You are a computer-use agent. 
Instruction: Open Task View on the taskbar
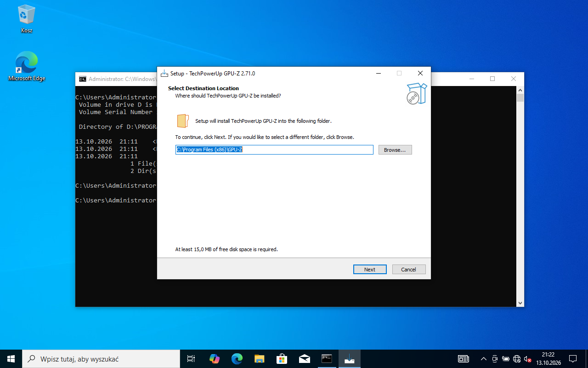click(191, 359)
